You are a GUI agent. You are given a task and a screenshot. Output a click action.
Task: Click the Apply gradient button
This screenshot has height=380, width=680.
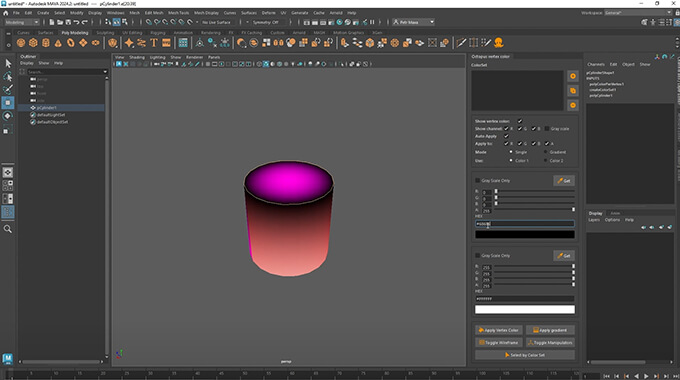click(550, 330)
